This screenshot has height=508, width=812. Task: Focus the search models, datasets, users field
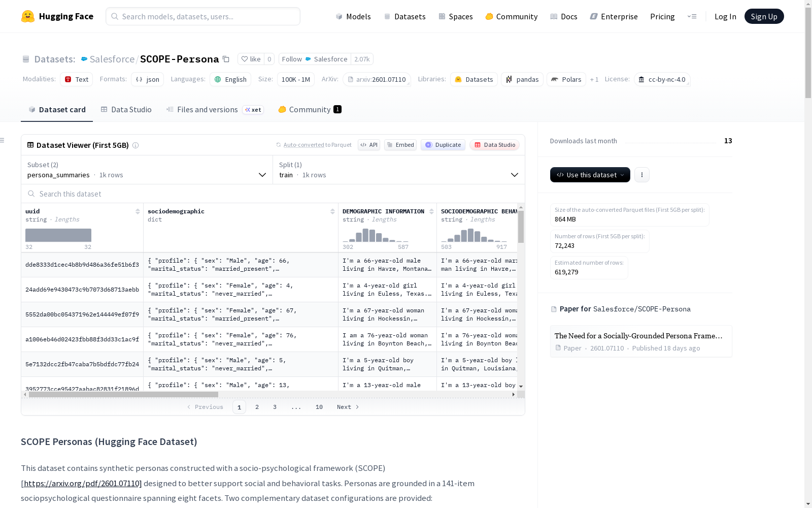coord(203,16)
